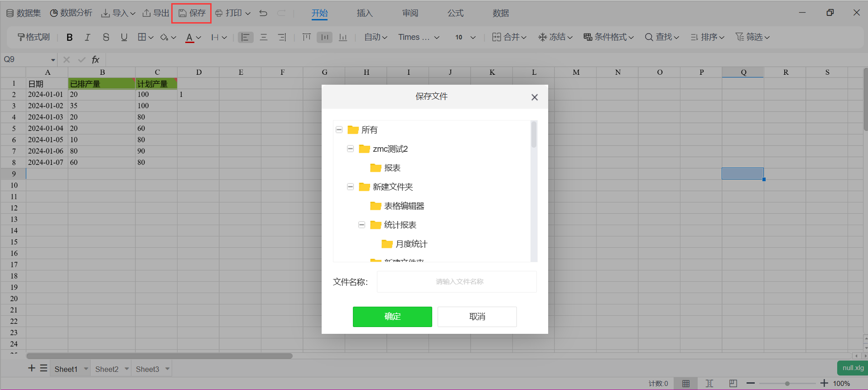Click the Bold formatting icon
Screen dimensions: 868x390
[69, 37]
